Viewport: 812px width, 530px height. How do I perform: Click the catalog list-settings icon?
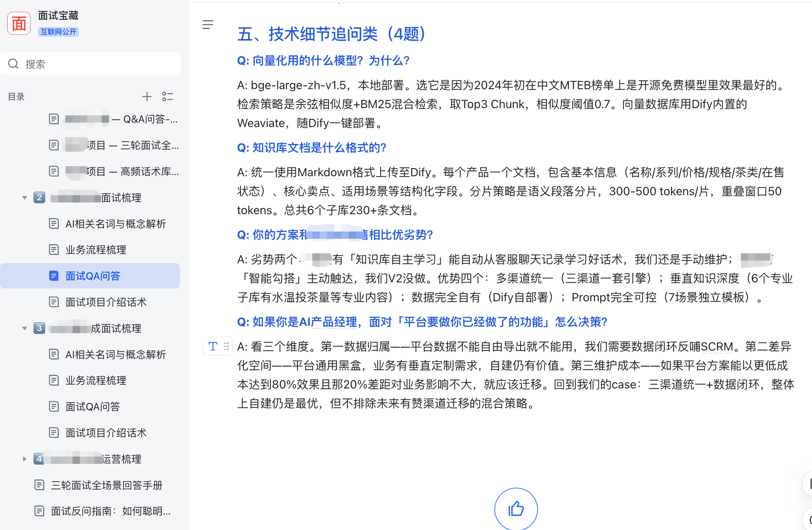tap(167, 96)
